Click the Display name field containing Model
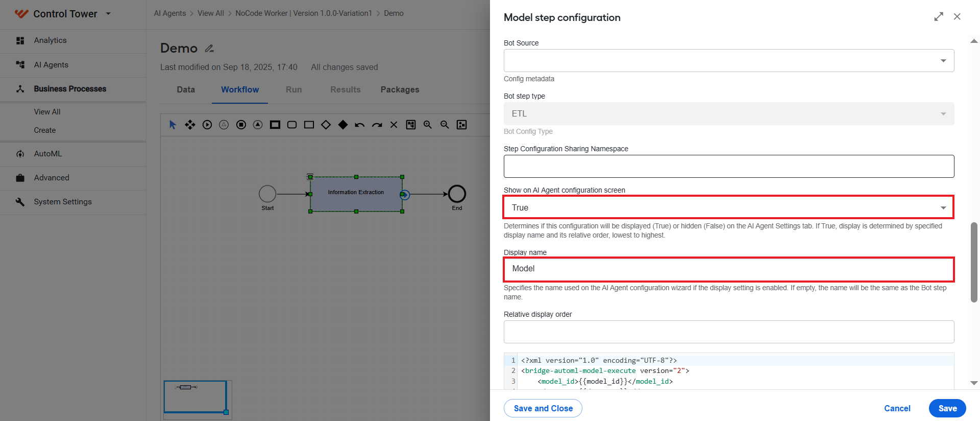980x421 pixels. (x=729, y=269)
